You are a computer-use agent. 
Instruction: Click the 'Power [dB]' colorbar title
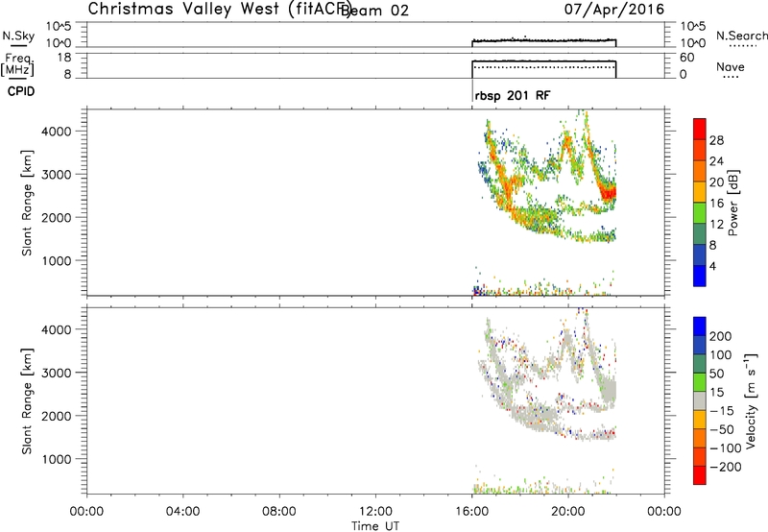click(732, 203)
